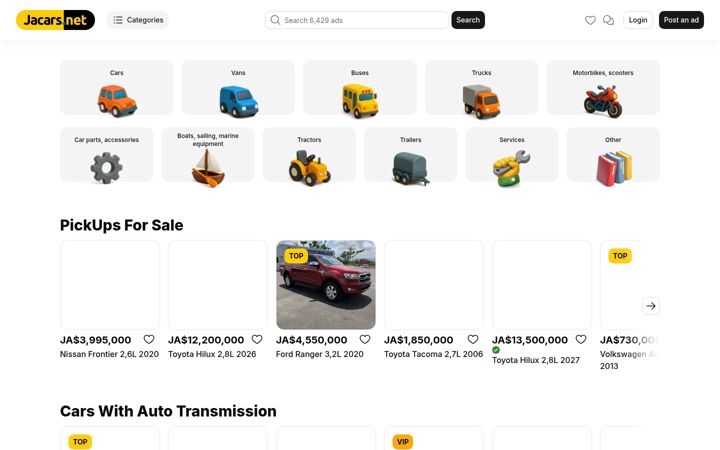Favorite the Toyota Tacoma listing heart
This screenshot has height=450, width=720.
click(473, 339)
